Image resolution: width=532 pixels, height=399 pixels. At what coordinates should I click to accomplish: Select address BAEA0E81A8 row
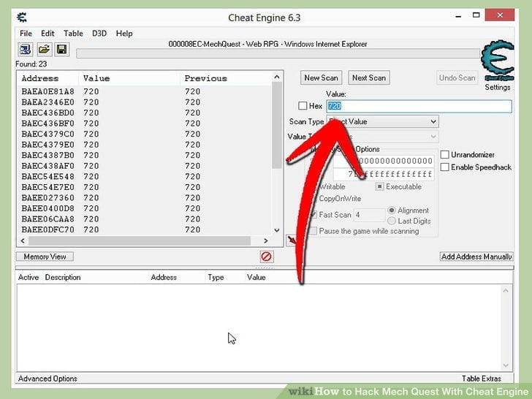145,91
